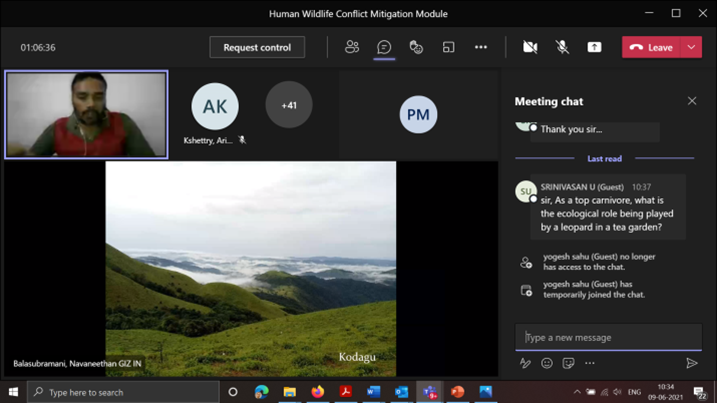Open the message format options

pyautogui.click(x=525, y=363)
